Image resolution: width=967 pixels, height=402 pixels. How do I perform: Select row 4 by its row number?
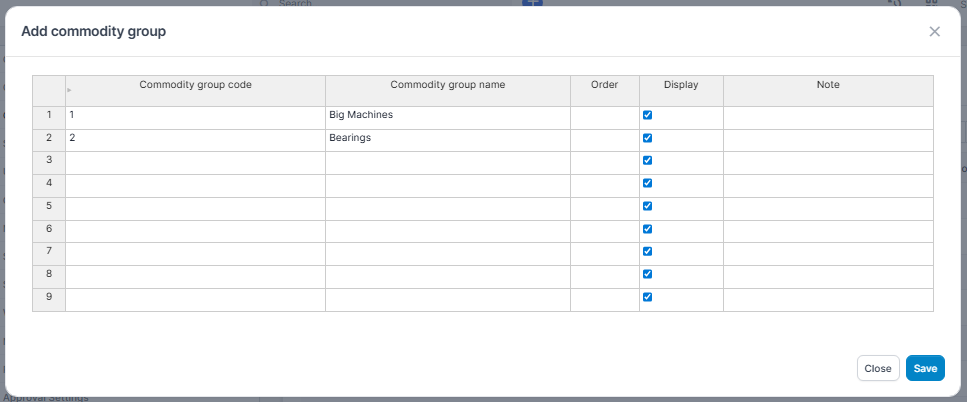pos(49,183)
